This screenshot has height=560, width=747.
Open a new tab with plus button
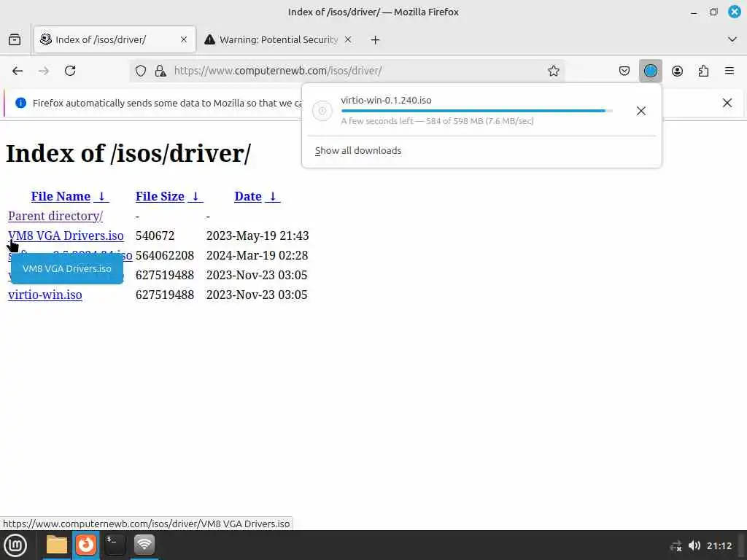[x=376, y=40]
